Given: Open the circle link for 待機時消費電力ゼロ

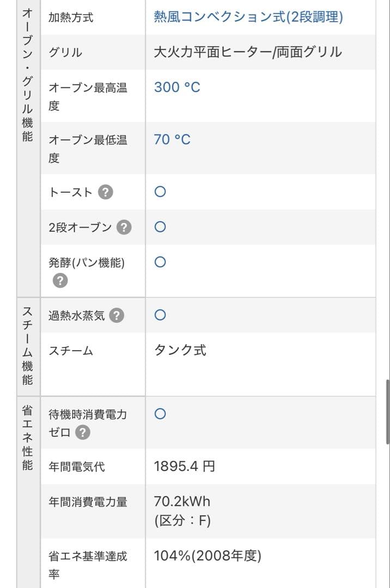Looking at the screenshot, I should 160,414.
